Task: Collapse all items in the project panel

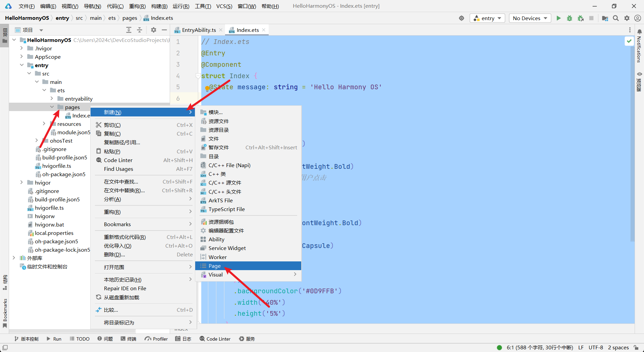Action: (x=140, y=30)
